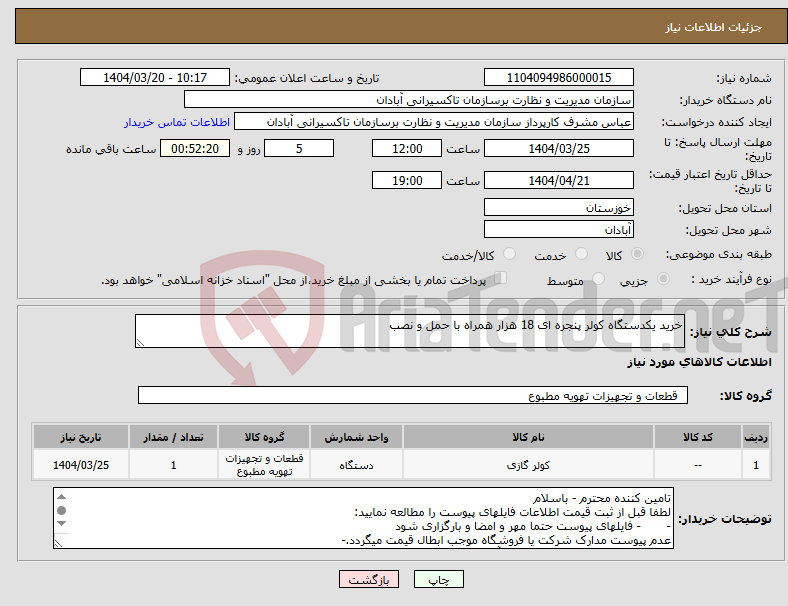The image size is (788, 606).
Task: Select the جزیی purchase type radio
Action: tap(663, 278)
